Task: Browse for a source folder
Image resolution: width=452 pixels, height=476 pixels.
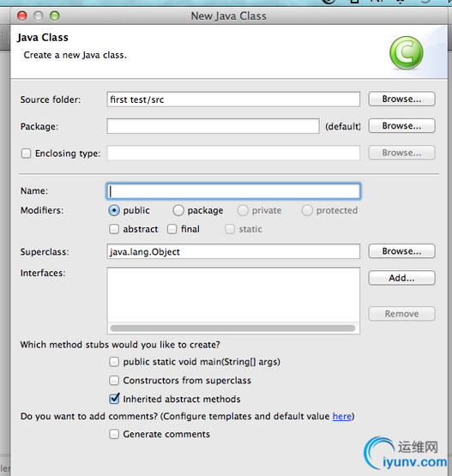Action: tap(401, 99)
